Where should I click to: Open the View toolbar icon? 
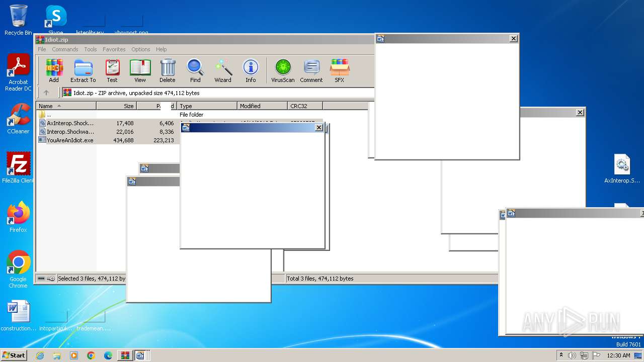click(140, 70)
